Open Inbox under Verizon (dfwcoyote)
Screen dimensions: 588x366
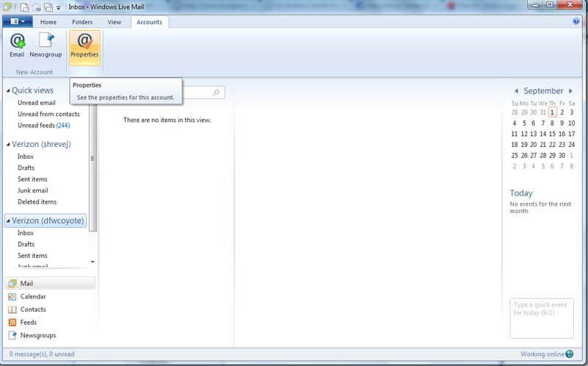click(26, 233)
